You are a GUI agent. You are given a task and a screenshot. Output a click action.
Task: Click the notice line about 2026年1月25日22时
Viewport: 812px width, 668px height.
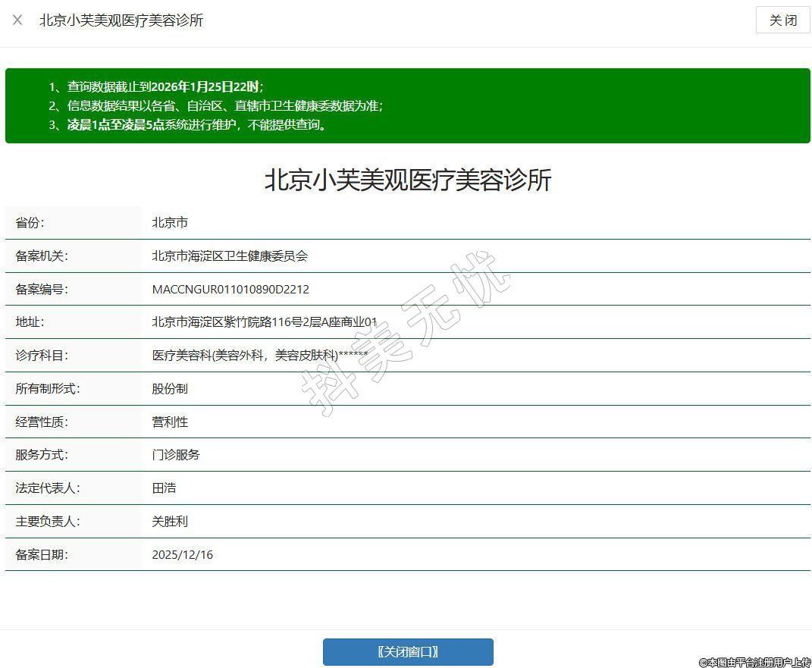click(165, 86)
